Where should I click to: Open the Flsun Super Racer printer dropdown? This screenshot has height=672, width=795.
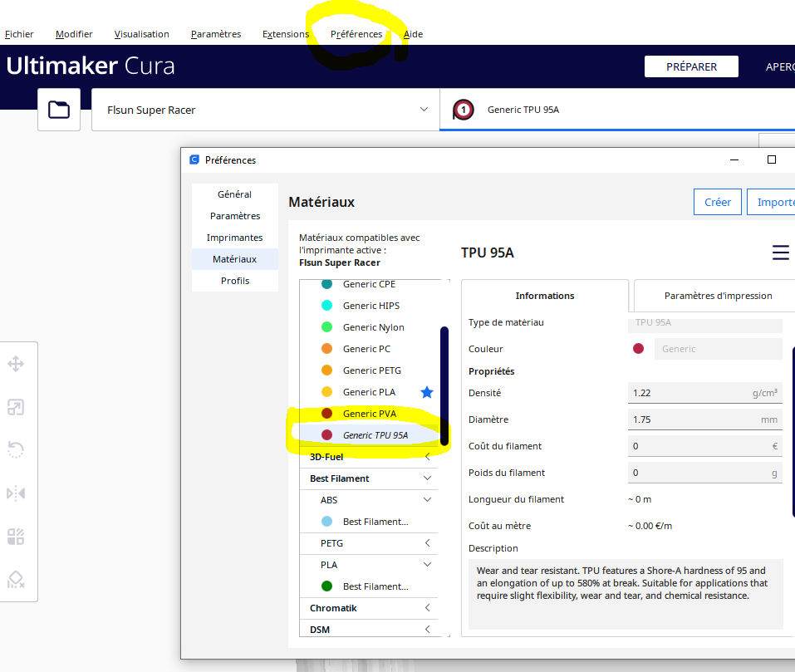click(x=265, y=110)
